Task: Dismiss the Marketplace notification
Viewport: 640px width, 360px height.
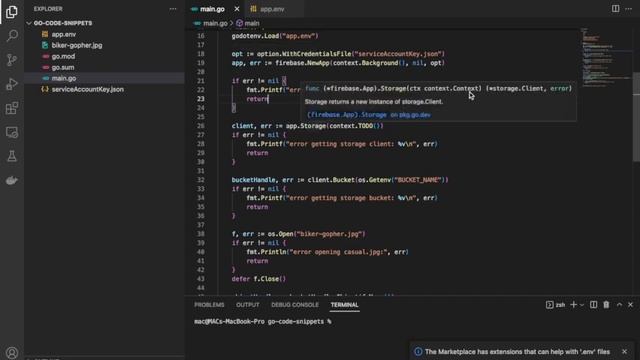Action: click(624, 351)
